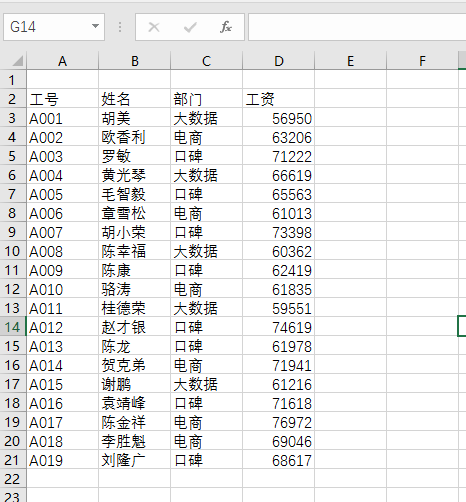The width and height of the screenshot is (466, 502).
Task: Open the Name Box dropdown arrow
Action: tap(95, 26)
